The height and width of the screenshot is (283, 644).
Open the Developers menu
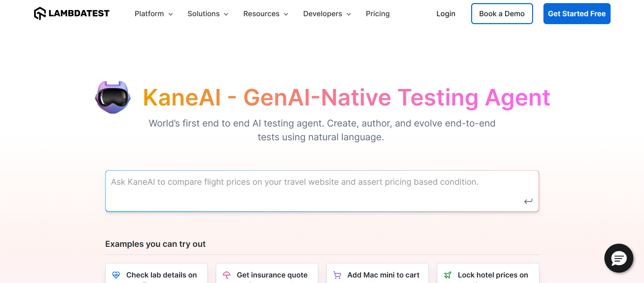[x=323, y=14]
